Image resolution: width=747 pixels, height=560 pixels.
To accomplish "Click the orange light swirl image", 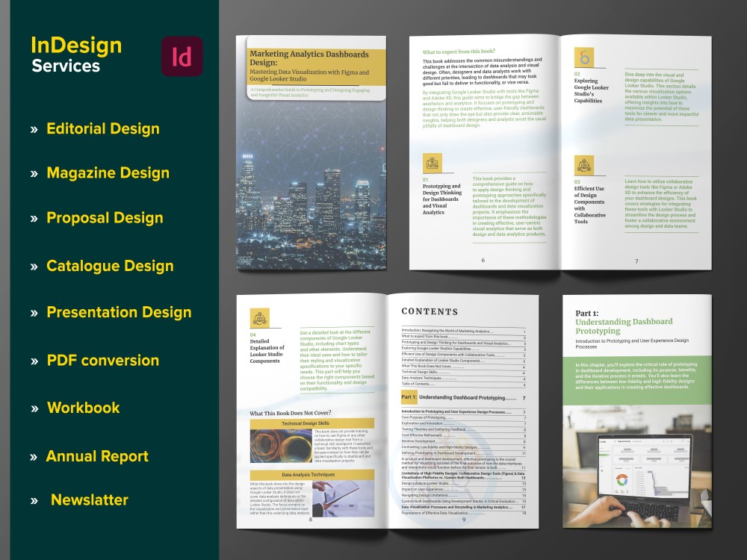I will 281,447.
